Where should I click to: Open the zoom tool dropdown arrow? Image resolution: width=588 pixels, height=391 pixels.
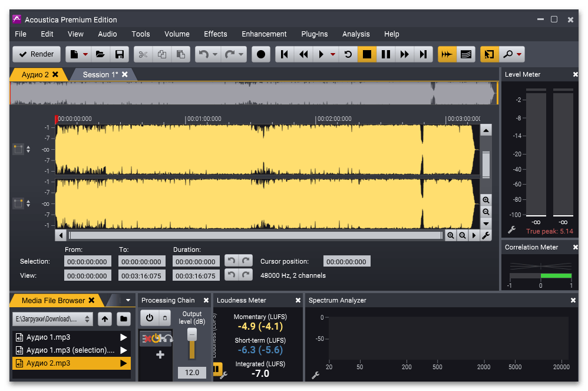click(x=519, y=54)
